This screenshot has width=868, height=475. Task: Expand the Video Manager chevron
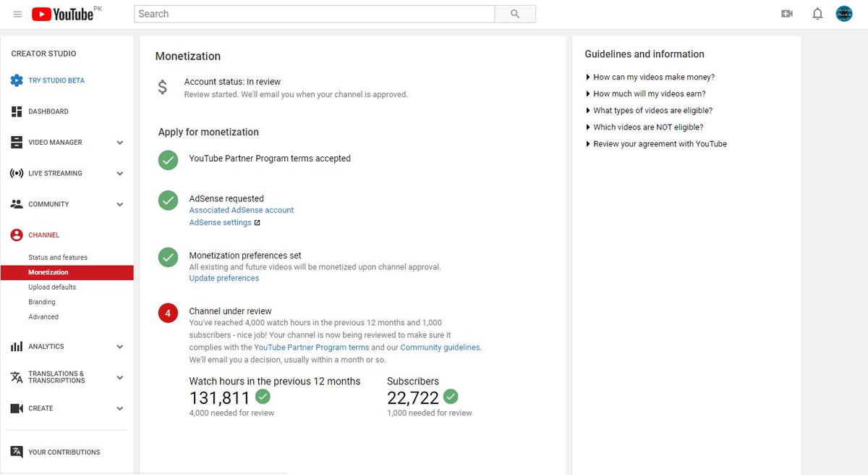tap(120, 143)
